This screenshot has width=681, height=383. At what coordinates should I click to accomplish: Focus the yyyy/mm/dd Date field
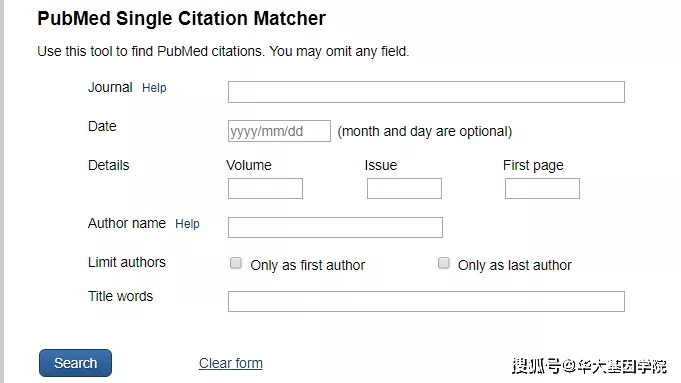279,131
